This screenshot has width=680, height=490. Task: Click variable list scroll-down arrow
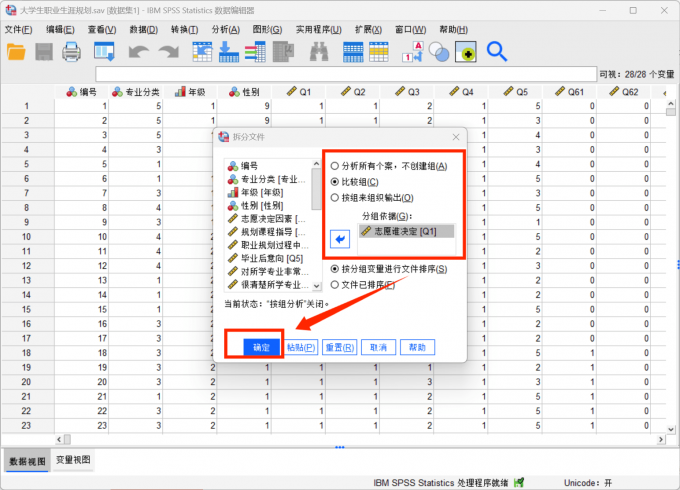coord(317,286)
